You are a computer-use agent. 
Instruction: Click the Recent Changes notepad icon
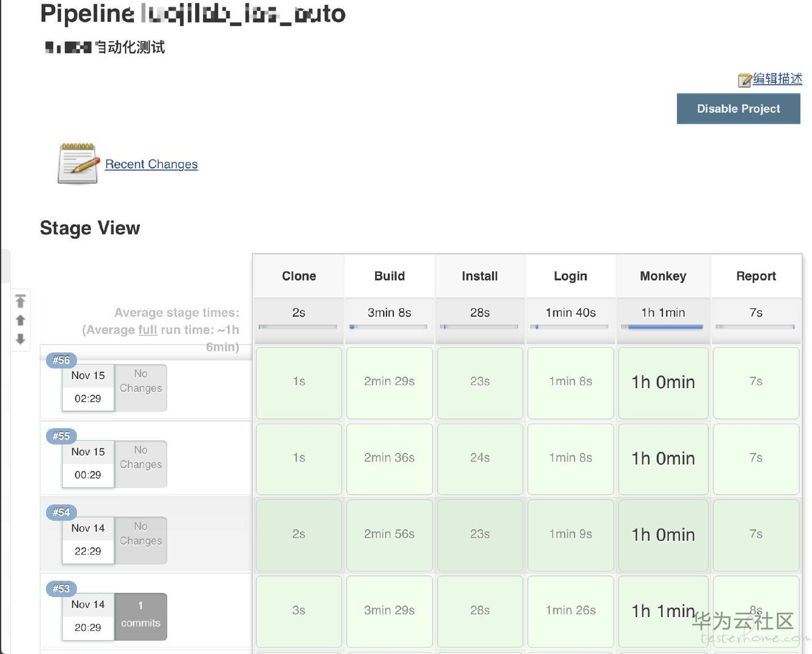tap(78, 163)
